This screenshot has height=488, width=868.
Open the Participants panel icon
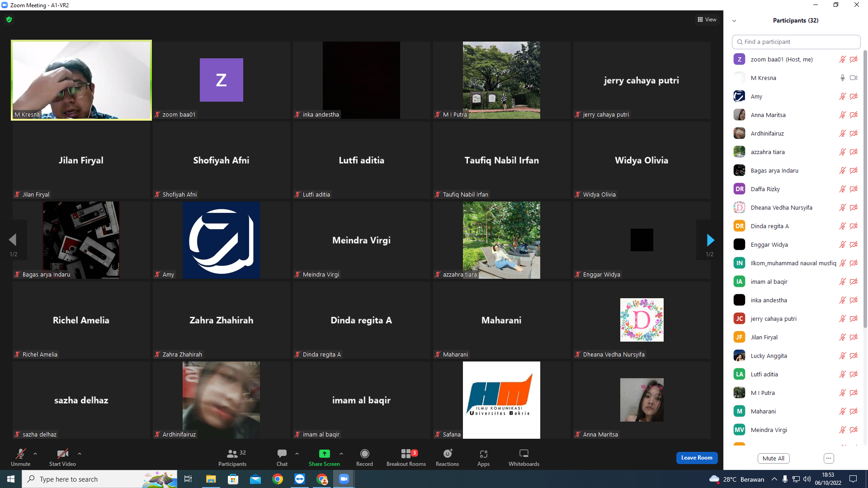(232, 454)
